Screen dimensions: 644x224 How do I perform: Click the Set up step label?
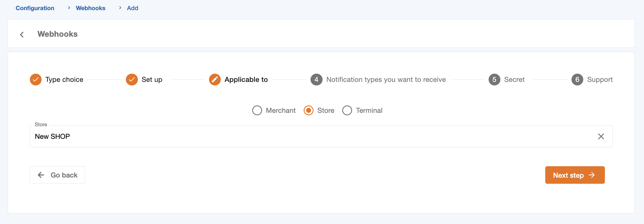(152, 80)
